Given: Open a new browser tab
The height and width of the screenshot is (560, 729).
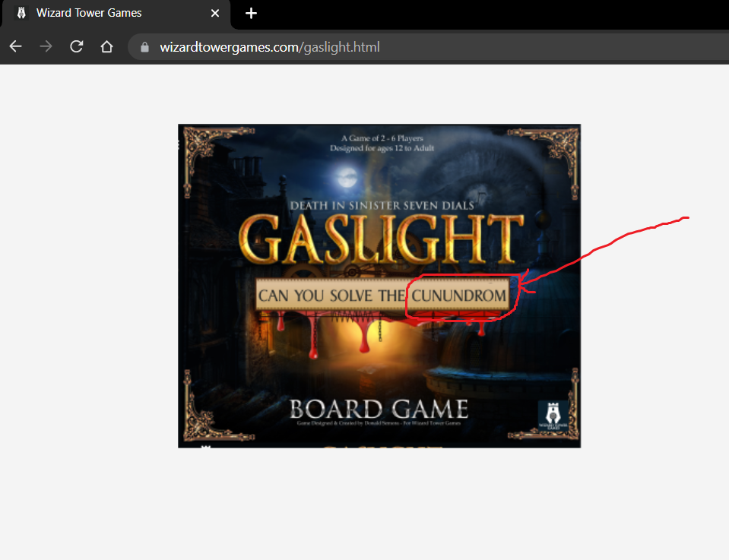Looking at the screenshot, I should click(251, 14).
